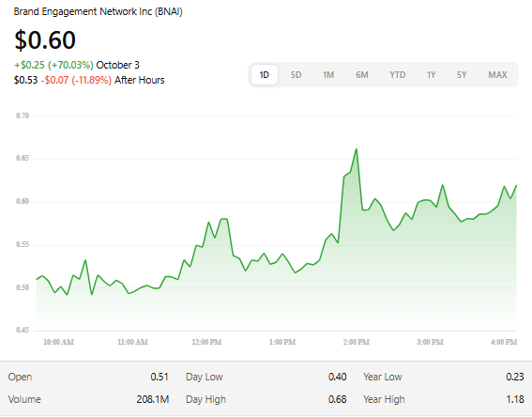The width and height of the screenshot is (532, 417).
Task: Click the 3:00 PM axis label
Action: [431, 342]
